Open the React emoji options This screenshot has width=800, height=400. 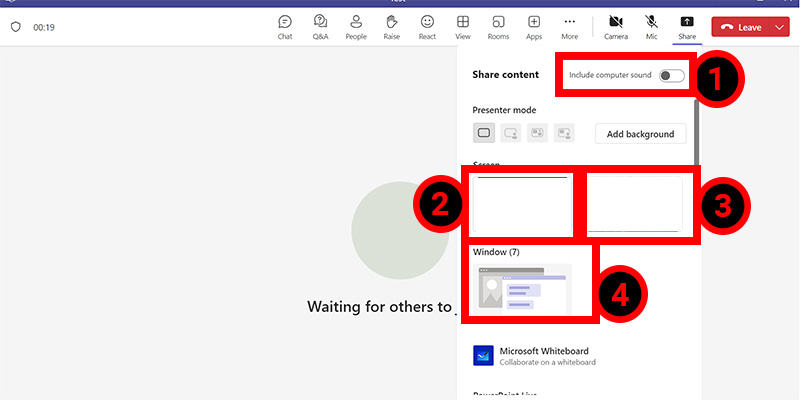click(427, 26)
